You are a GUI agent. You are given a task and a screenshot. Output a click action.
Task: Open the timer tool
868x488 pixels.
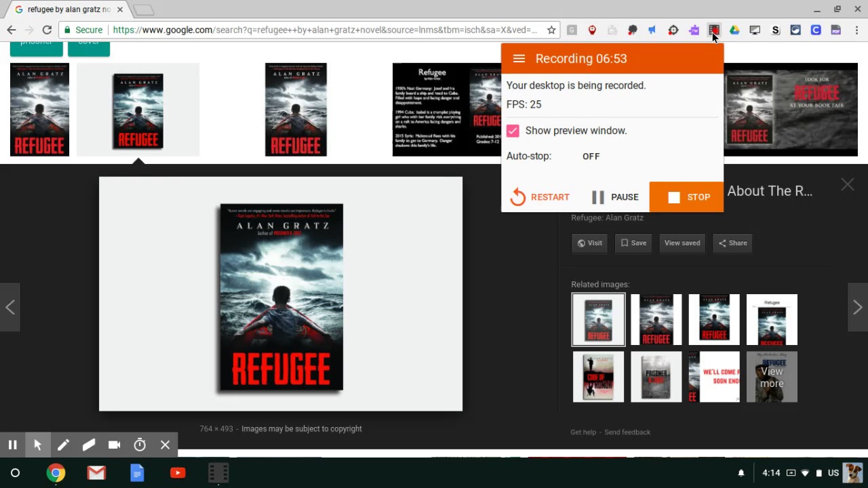(x=140, y=445)
